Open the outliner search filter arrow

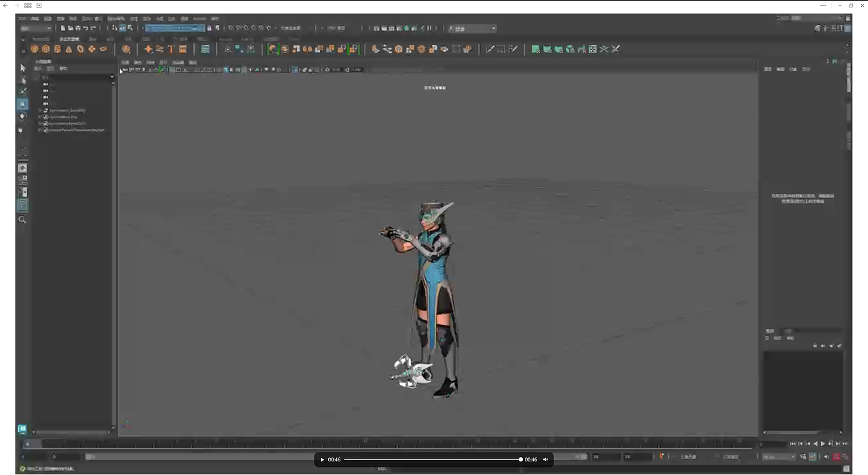tap(112, 77)
